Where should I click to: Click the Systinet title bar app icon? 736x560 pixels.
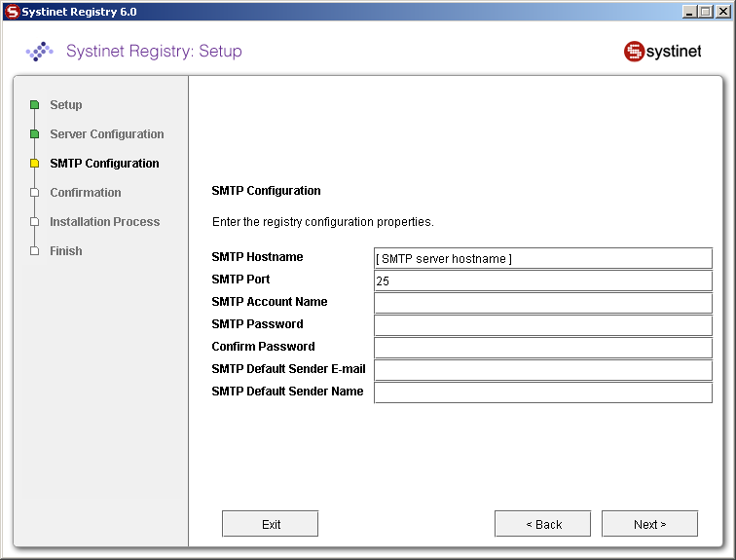pos(13,12)
